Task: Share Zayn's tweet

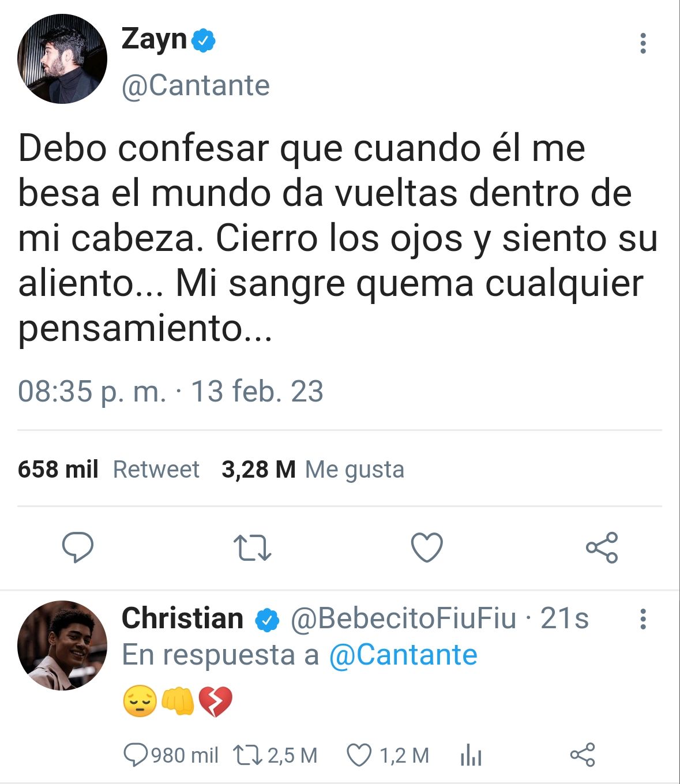Action: click(x=602, y=547)
